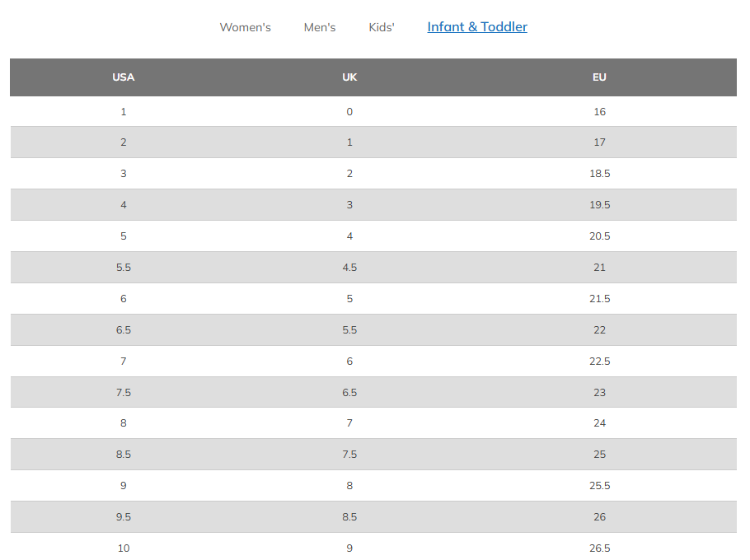Viewport: 750px width, 560px height.
Task: Click the USA column header
Action: (124, 77)
